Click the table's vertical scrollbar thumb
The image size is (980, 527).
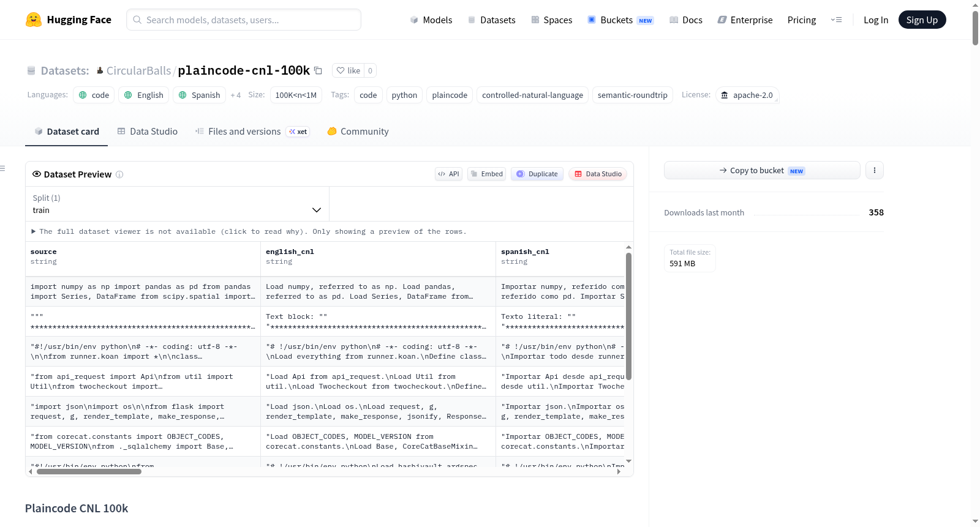[628, 316]
